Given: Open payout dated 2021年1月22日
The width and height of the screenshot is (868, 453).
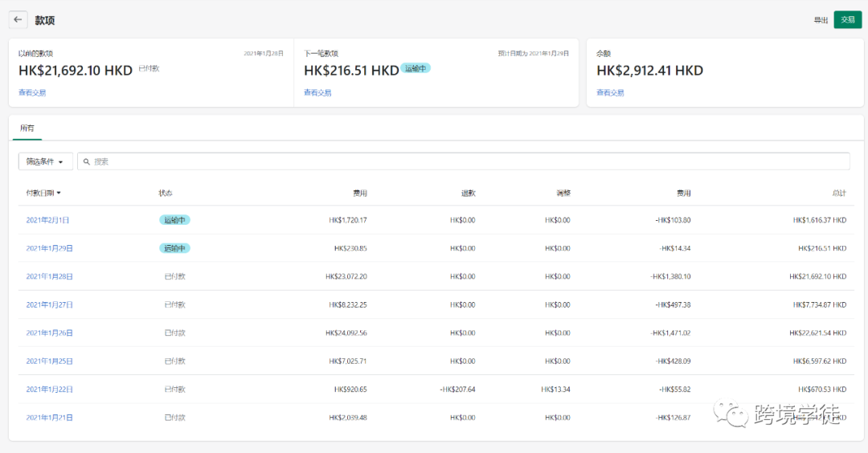Looking at the screenshot, I should tap(49, 390).
